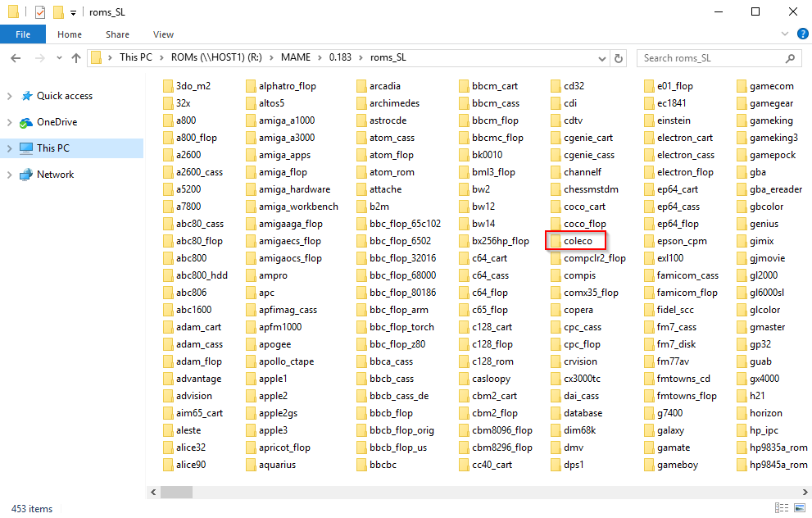Select the 3do_m2 folder
Image resolution: width=812 pixels, height=518 pixels.
click(x=187, y=86)
